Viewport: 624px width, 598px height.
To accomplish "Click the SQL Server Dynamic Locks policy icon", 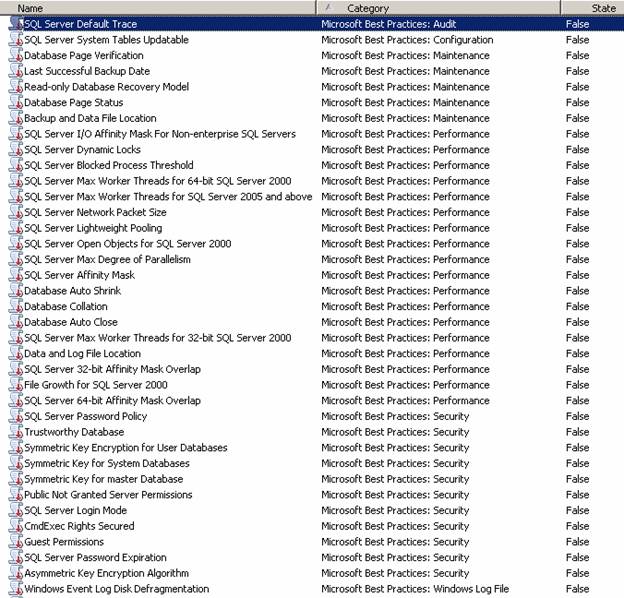I will (16, 150).
